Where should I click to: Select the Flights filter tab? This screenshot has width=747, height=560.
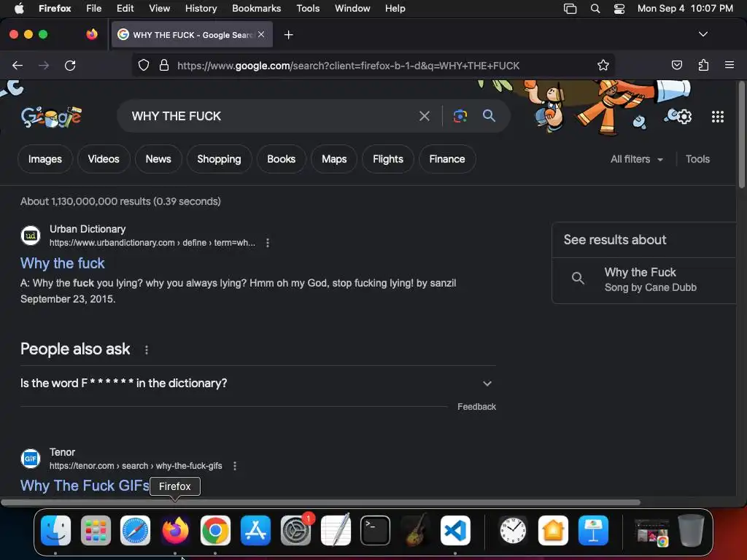(388, 159)
